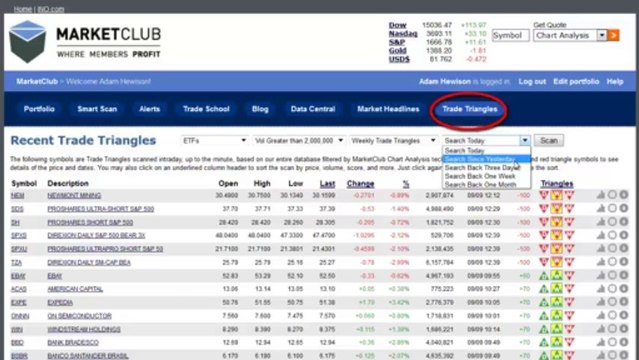Click the hollow circle icon in EXPE row
The image size is (639, 360).
(x=612, y=302)
